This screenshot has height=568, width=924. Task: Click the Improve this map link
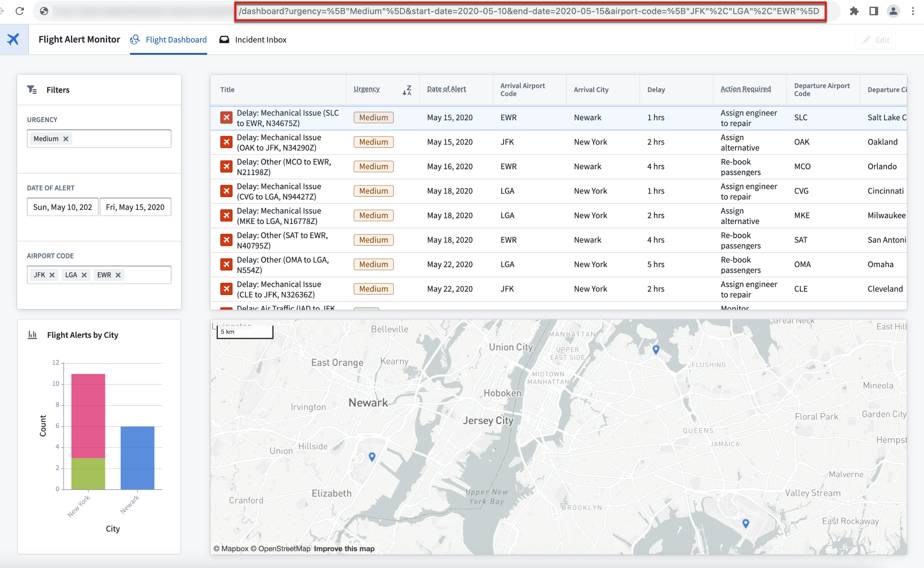tap(344, 548)
